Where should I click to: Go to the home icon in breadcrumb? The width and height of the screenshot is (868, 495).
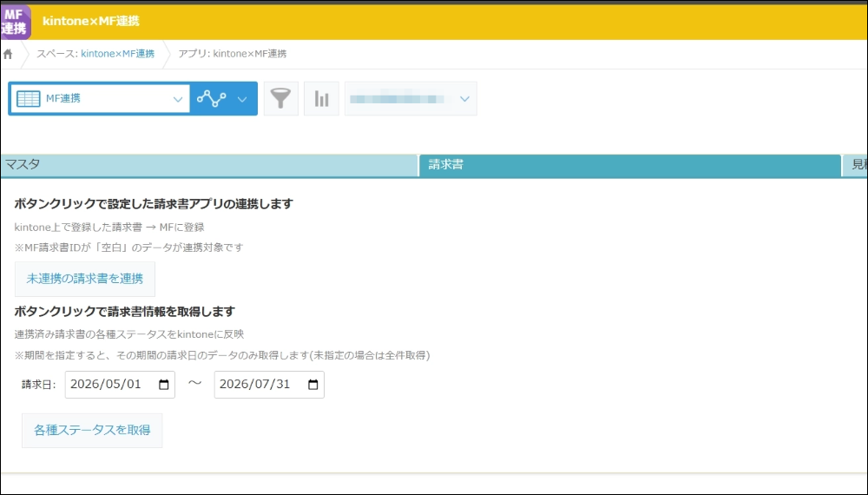coord(8,54)
